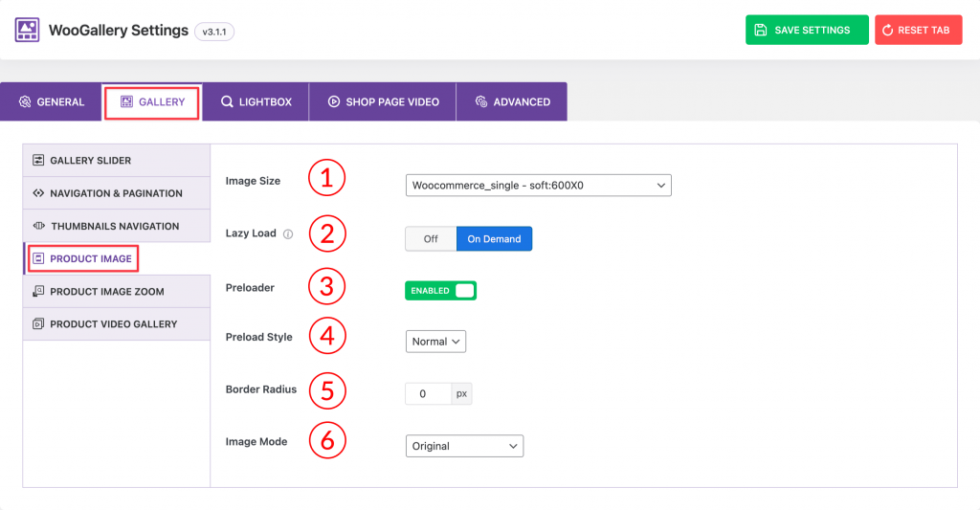
Task: Click the Reset Tab button
Action: pos(918,30)
